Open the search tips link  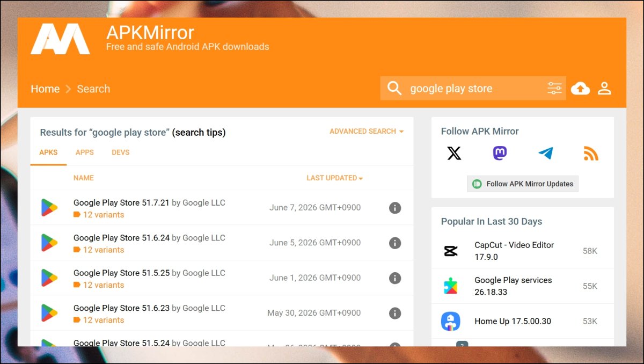click(199, 133)
